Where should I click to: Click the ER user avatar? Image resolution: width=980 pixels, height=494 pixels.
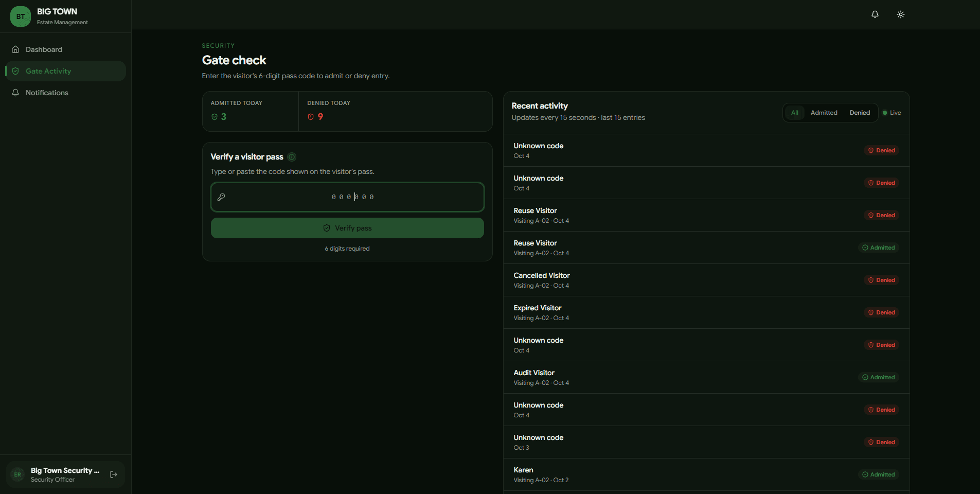point(17,474)
